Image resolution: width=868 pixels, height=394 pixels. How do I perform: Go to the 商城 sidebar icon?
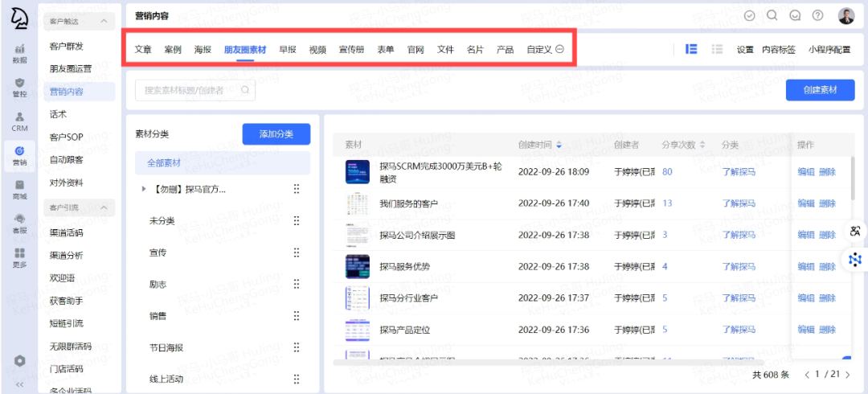[x=19, y=190]
